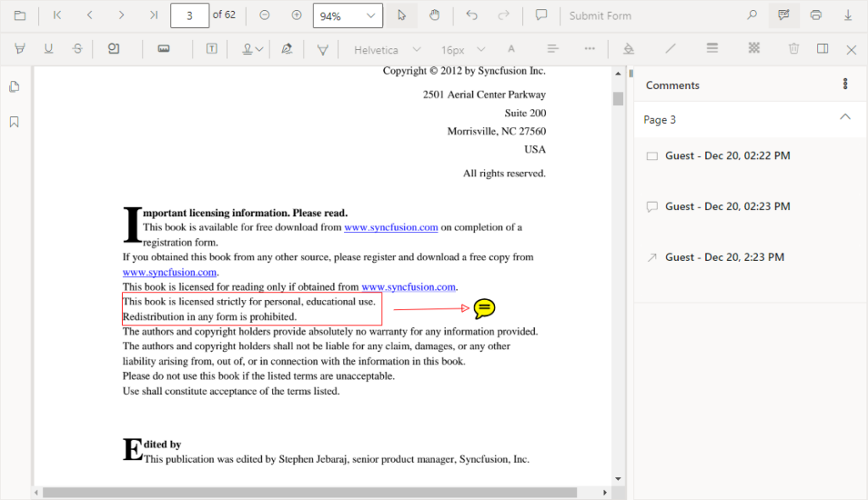Select the Highlight annotation tool
The height and width of the screenshot is (500, 868).
(x=20, y=48)
